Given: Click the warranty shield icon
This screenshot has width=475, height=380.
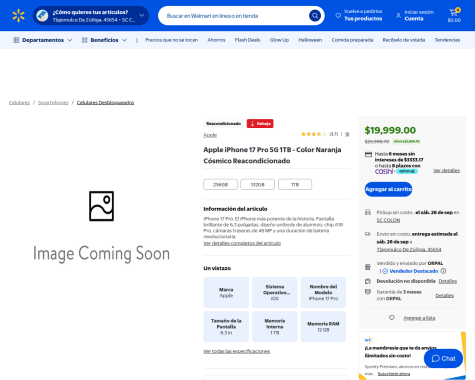Looking at the screenshot, I should (368, 292).
